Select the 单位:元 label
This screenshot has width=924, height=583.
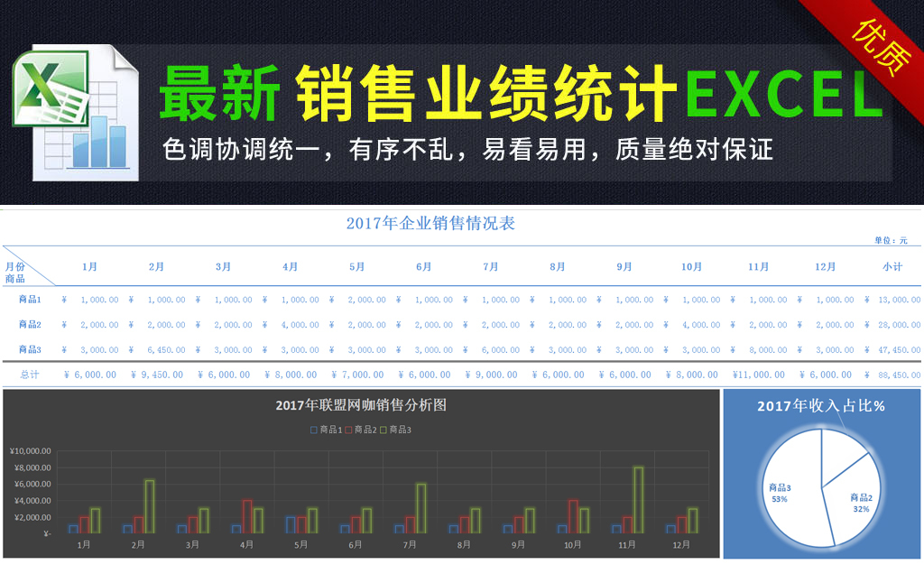(891, 240)
